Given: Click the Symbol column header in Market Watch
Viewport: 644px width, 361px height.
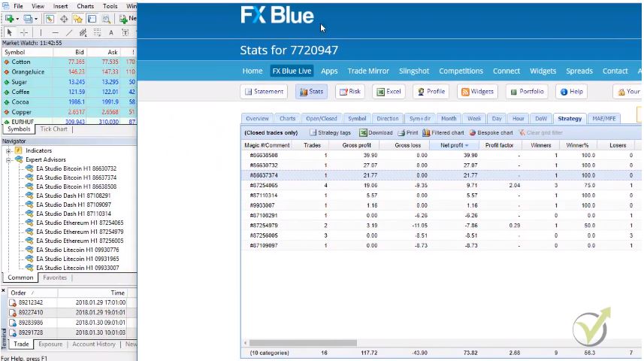Looking at the screenshot, I should 27,52.
